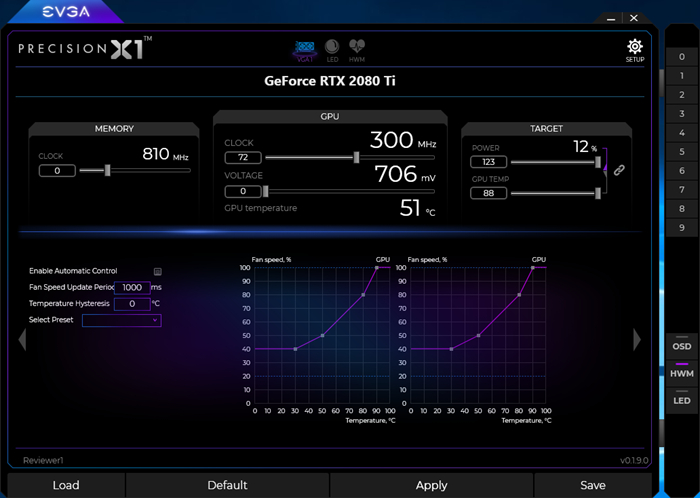Open the Select Preset dropdown
700x498 pixels.
(121, 320)
